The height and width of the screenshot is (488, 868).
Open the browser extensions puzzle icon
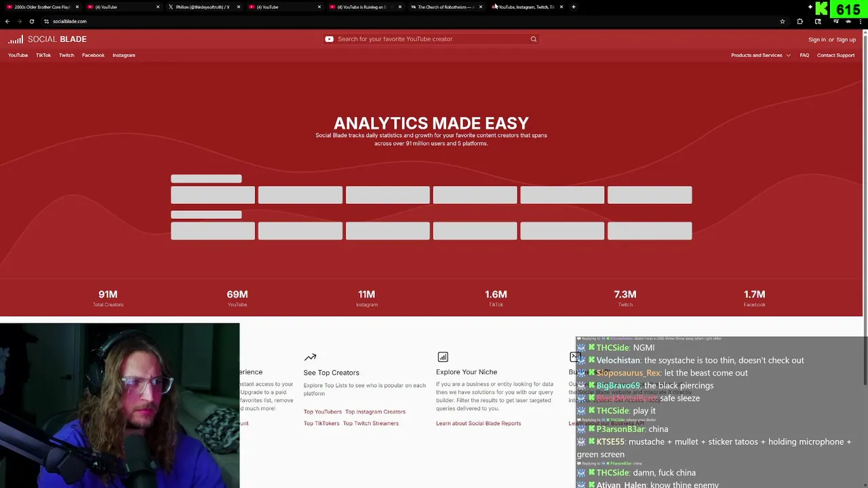[800, 22]
